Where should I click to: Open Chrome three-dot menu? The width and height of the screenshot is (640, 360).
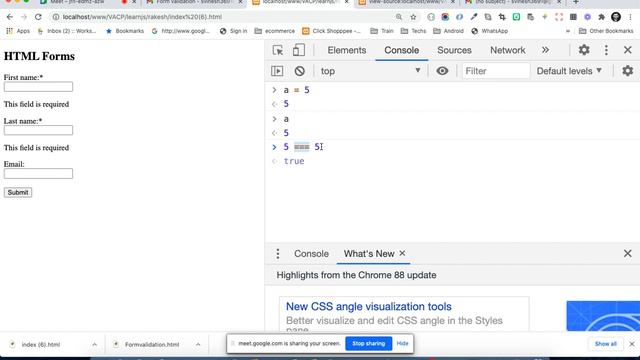(x=631, y=17)
